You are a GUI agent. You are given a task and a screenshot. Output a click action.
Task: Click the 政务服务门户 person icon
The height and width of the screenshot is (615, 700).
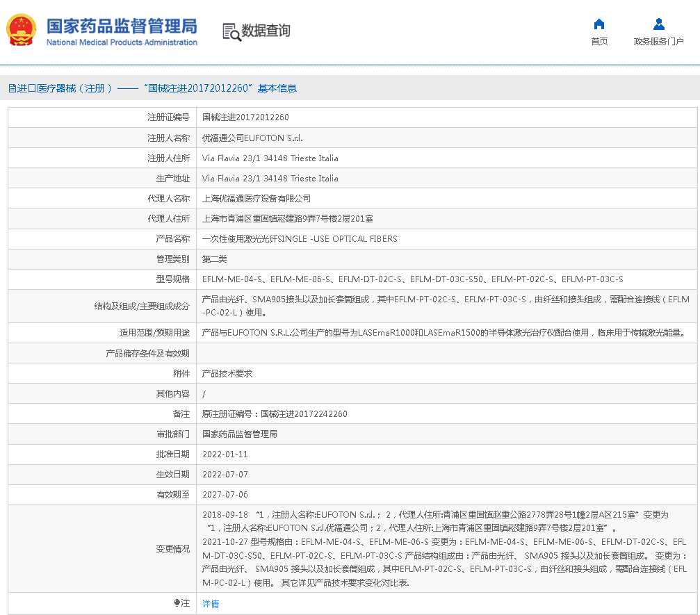[x=658, y=24]
